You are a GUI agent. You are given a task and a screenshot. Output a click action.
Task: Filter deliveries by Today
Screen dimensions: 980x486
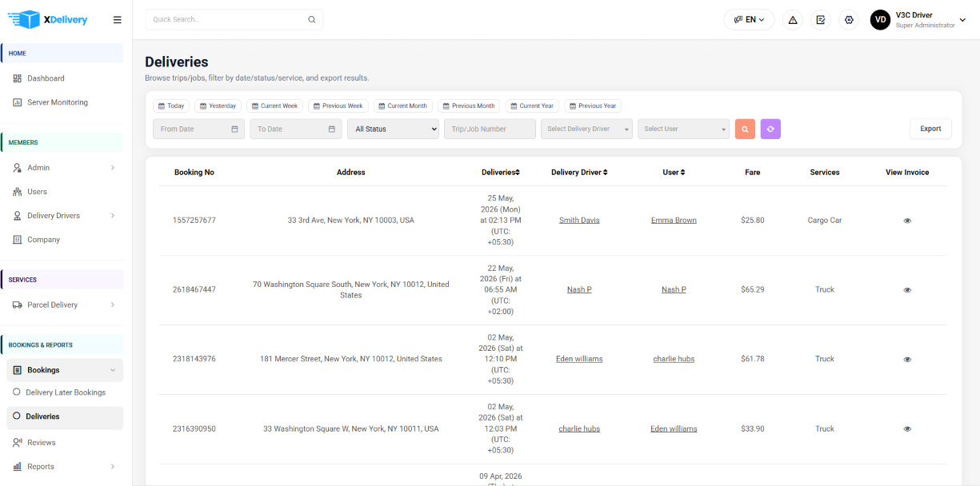(x=171, y=106)
